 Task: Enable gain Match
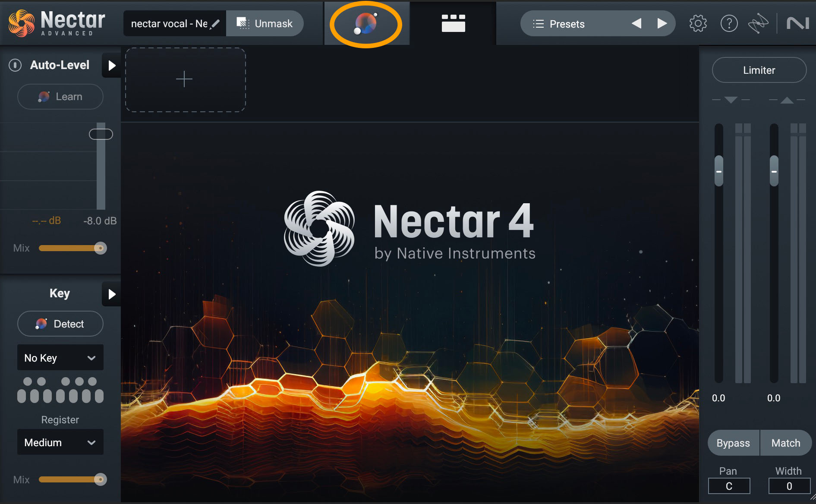click(786, 443)
